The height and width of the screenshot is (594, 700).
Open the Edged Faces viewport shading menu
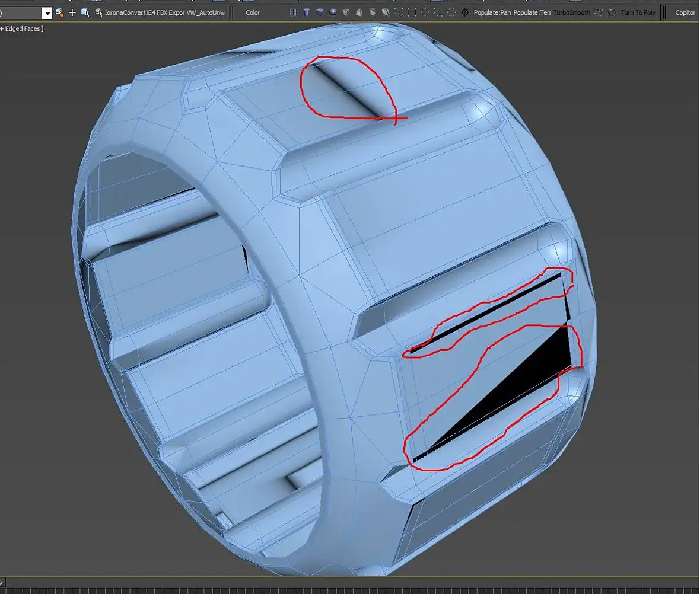coord(24,28)
